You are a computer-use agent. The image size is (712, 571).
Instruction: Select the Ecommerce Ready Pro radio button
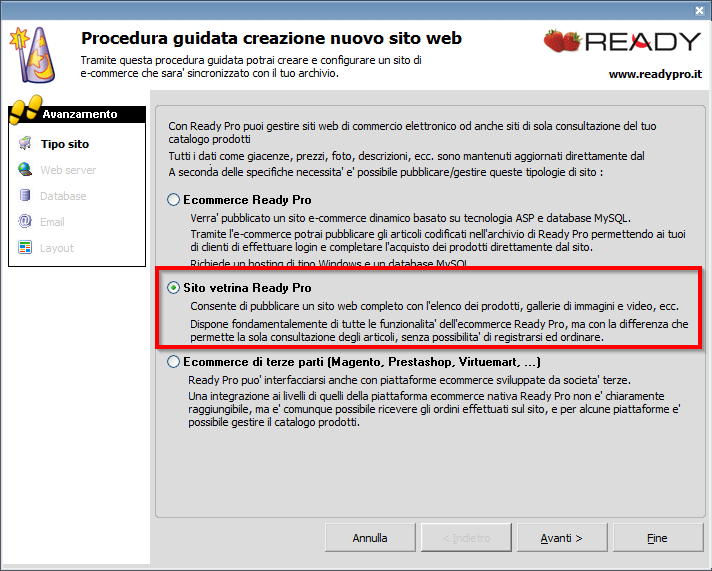point(173,200)
